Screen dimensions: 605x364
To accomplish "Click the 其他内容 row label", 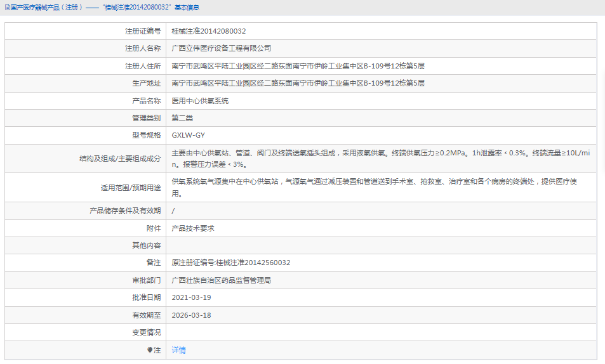I will (146, 245).
